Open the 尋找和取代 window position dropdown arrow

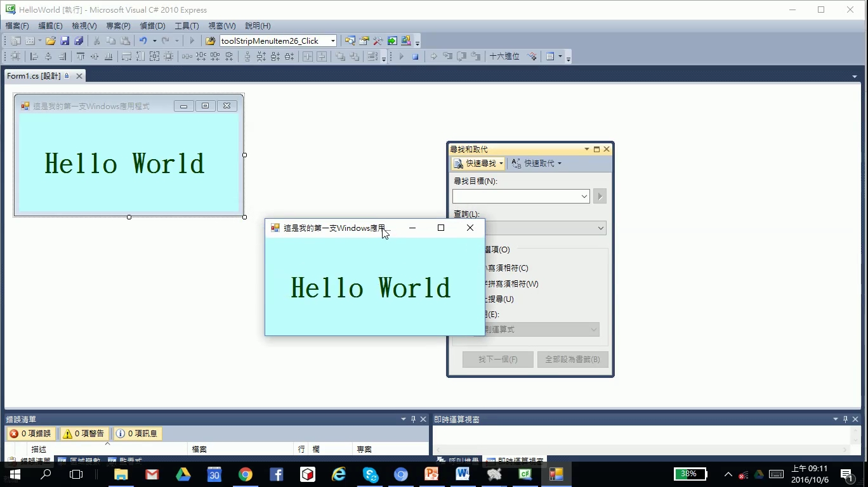tap(587, 150)
